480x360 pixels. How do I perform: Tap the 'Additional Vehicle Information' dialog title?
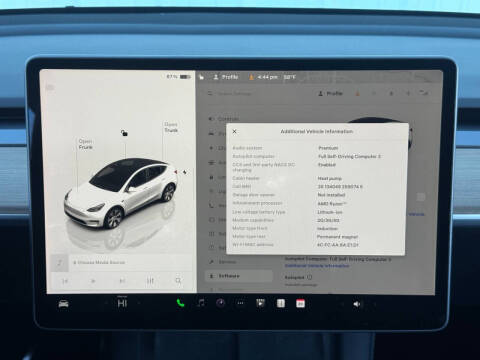click(x=316, y=131)
